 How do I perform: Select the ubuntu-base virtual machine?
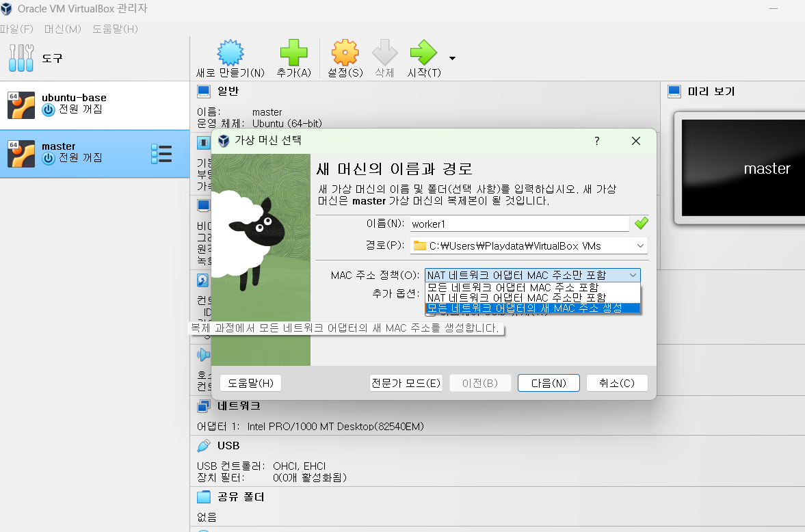pyautogui.click(x=94, y=105)
